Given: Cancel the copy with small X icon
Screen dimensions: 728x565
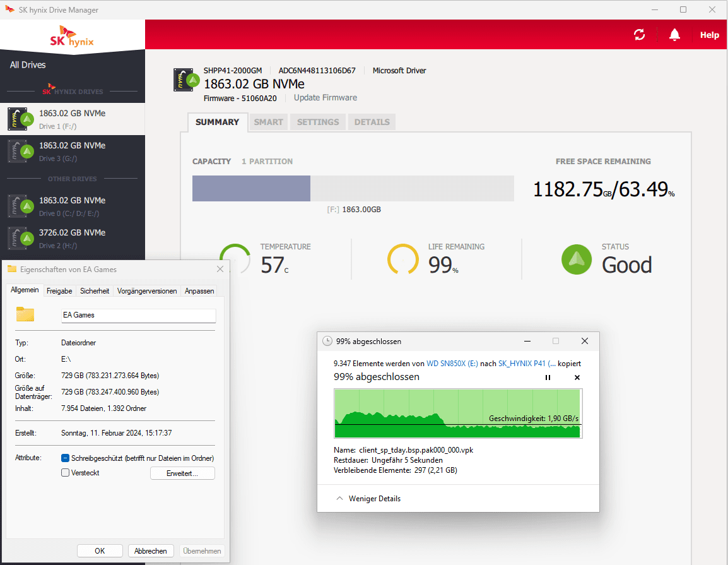Looking at the screenshot, I should 577,378.
